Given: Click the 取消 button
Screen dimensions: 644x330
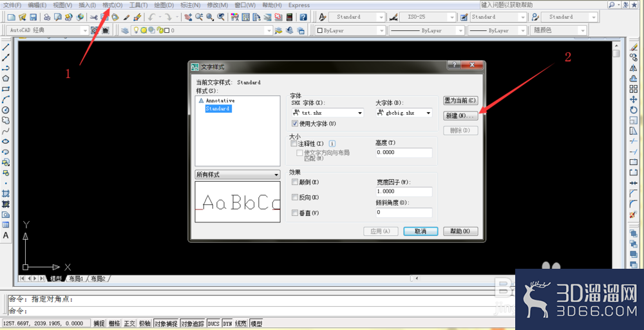Looking at the screenshot, I should [421, 231].
